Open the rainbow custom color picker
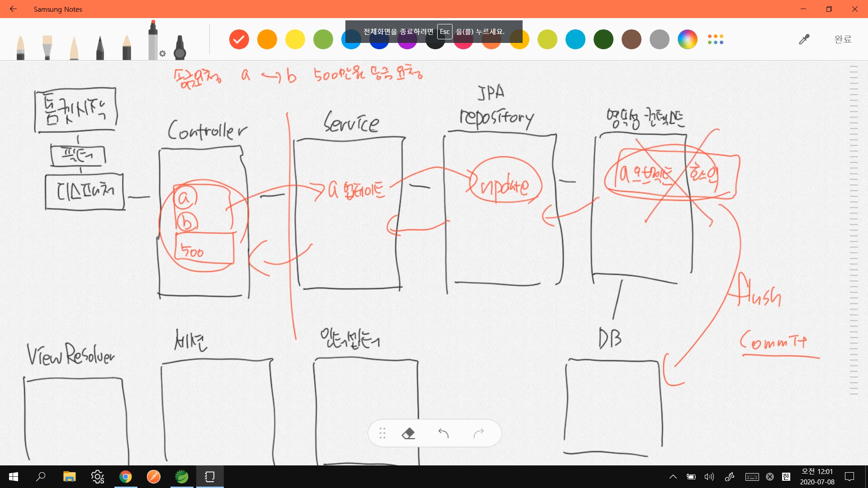The width and height of the screenshot is (868, 488). pyautogui.click(x=688, y=39)
